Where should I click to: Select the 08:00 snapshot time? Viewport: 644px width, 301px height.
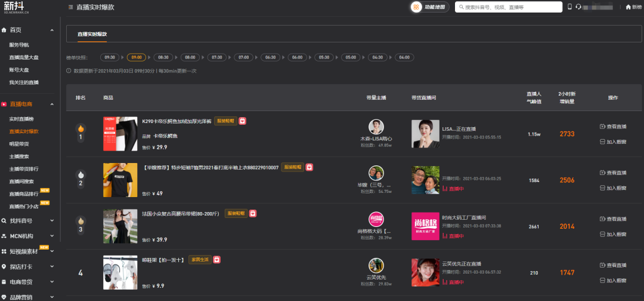(190, 57)
